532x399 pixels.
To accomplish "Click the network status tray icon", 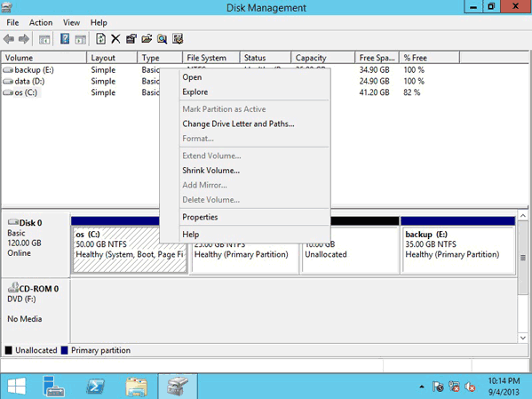I will tap(454, 387).
